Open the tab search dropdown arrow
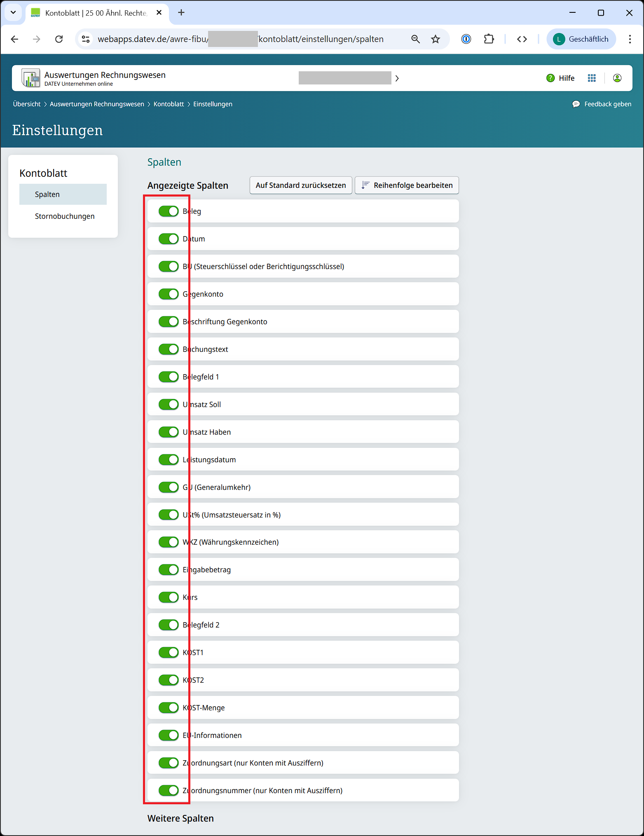644x836 pixels. click(x=13, y=13)
